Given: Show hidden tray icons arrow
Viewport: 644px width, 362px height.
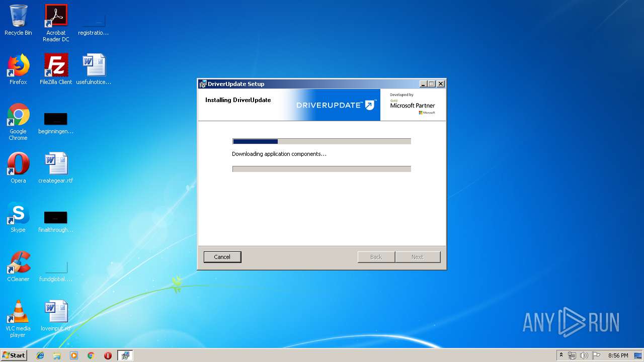Looking at the screenshot, I should (561, 355).
